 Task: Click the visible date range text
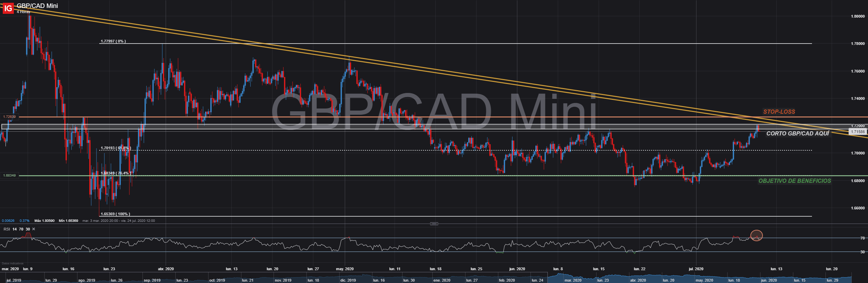pos(119,220)
